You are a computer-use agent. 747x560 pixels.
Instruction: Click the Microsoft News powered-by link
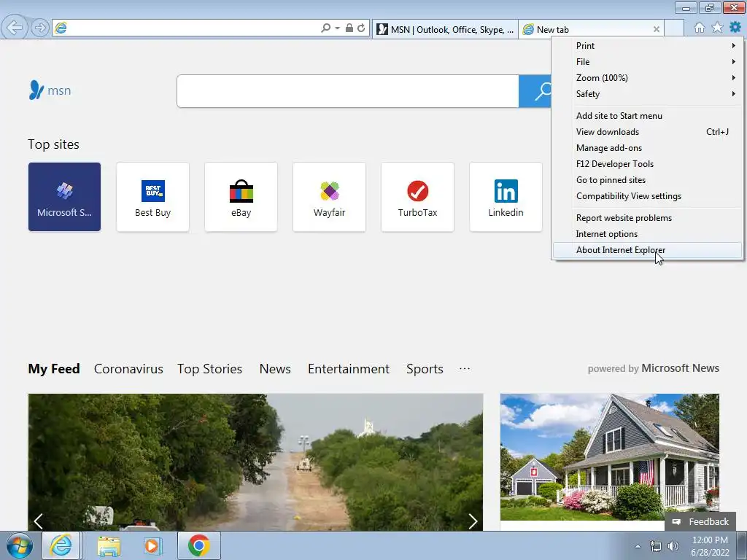point(681,368)
